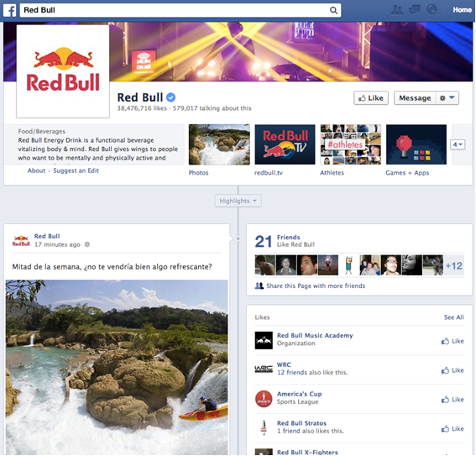This screenshot has width=476, height=456.
Task: Expand more apps with the 4 dropdown
Action: pos(458,144)
